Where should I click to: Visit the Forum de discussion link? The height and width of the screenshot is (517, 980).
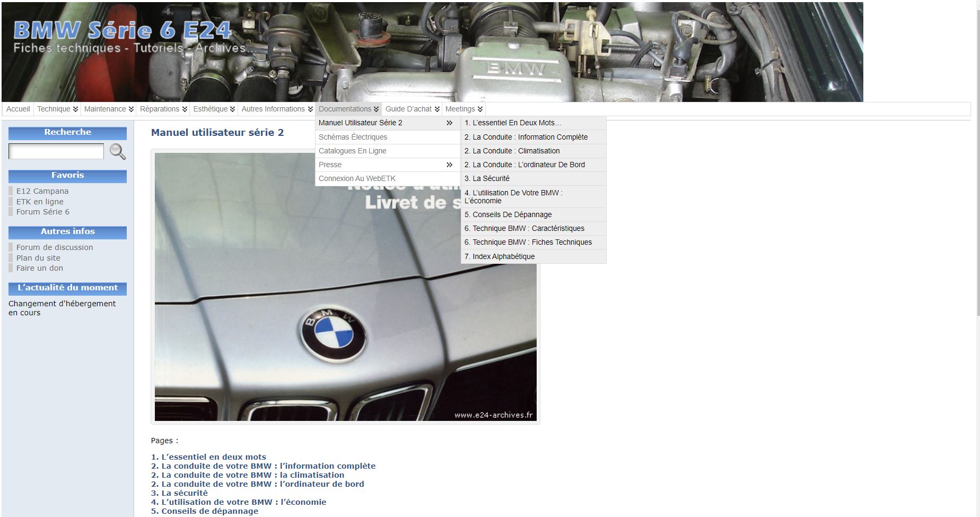[55, 247]
